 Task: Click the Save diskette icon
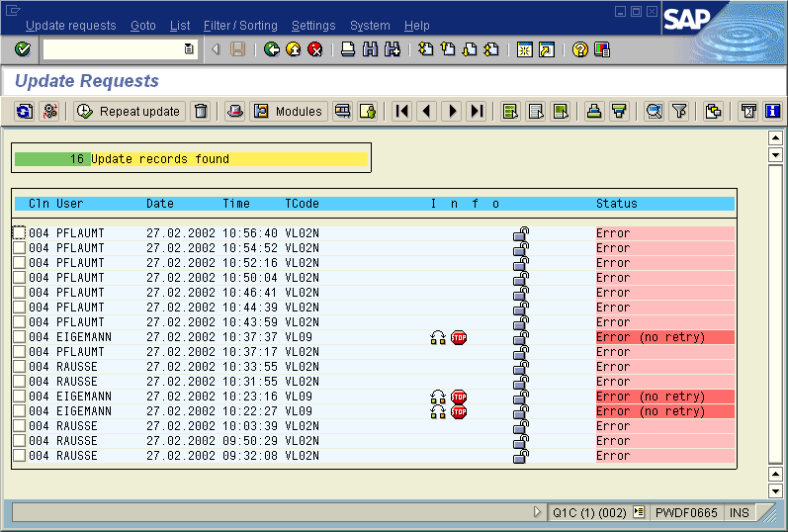pyautogui.click(x=237, y=49)
